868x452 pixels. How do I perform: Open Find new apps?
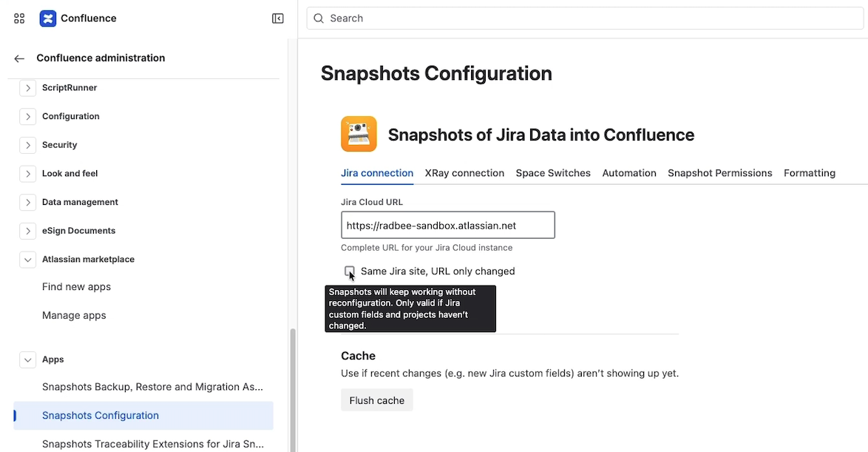[x=76, y=287]
